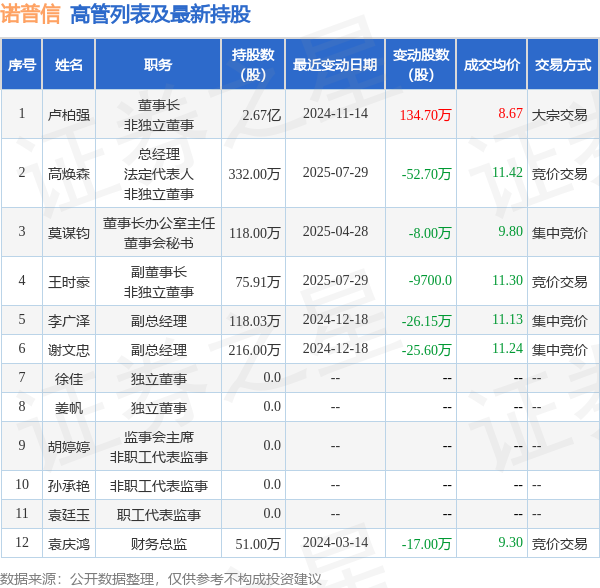Click the 高管列表及最新持股 heading
The width and height of the screenshot is (600, 588).
coord(160,15)
